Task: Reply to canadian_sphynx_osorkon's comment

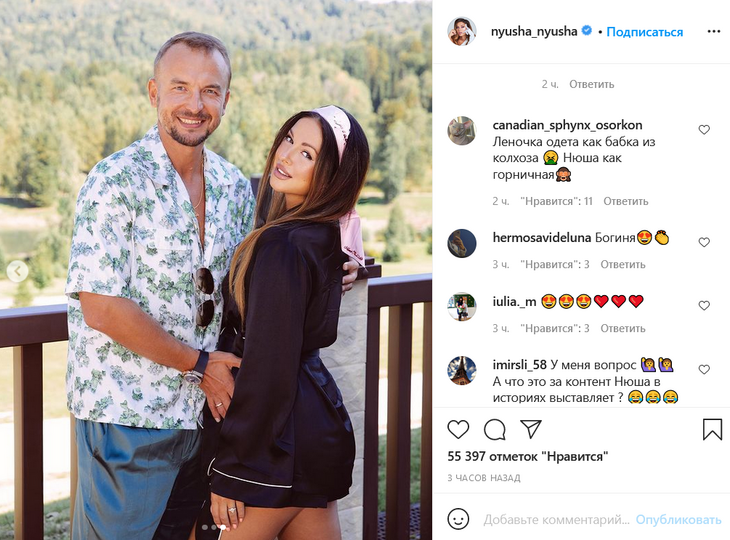Action: 626,201
